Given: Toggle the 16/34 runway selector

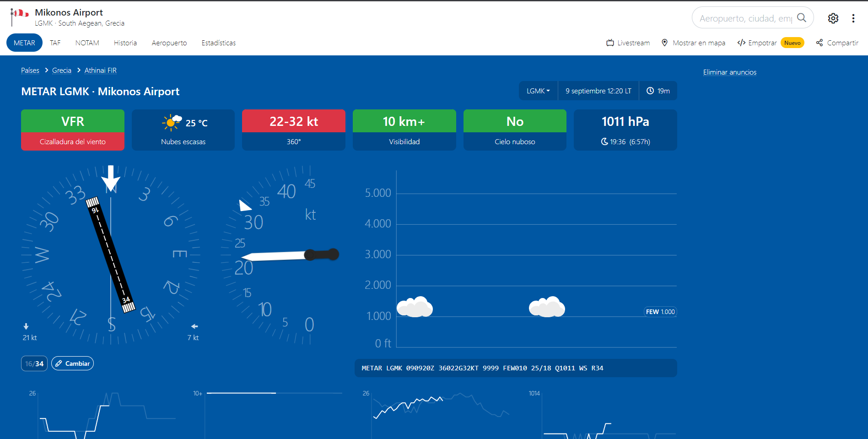Looking at the screenshot, I should 34,363.
